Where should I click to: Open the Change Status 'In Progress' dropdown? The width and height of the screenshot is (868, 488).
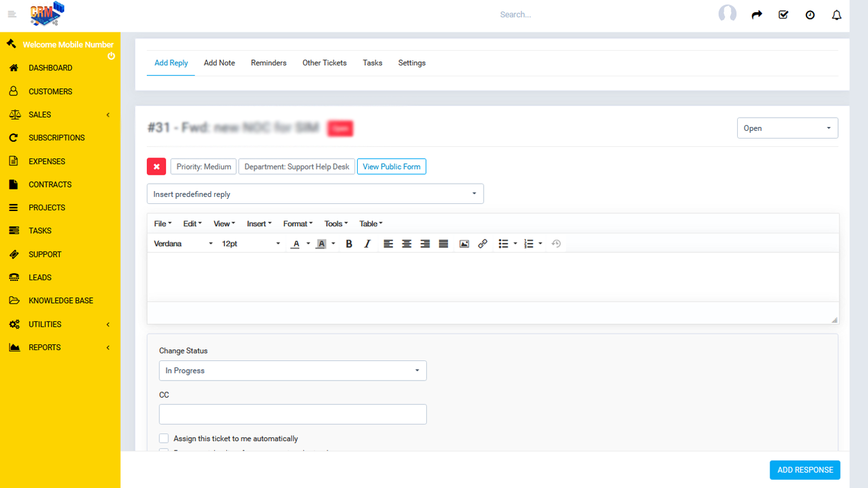(x=292, y=370)
